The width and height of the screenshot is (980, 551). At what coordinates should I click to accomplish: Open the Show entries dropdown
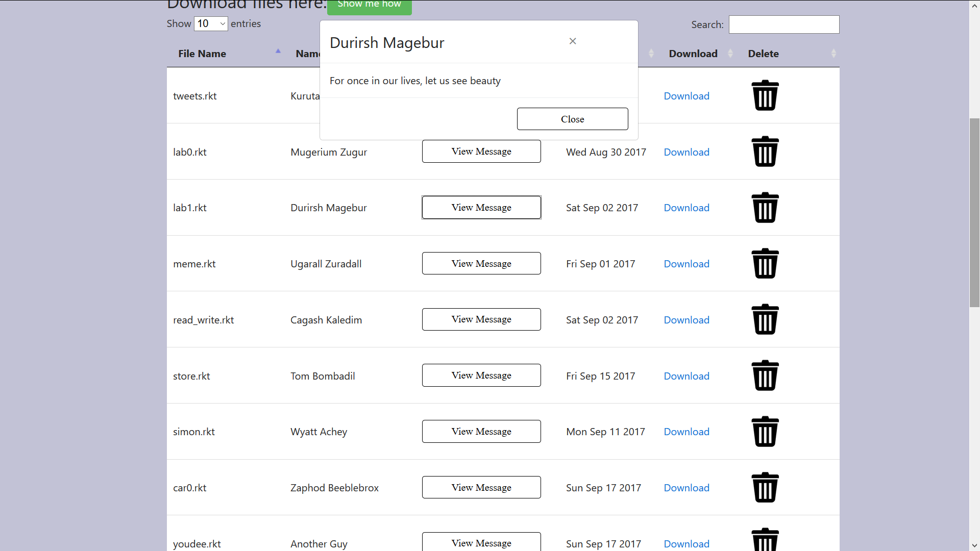[211, 24]
